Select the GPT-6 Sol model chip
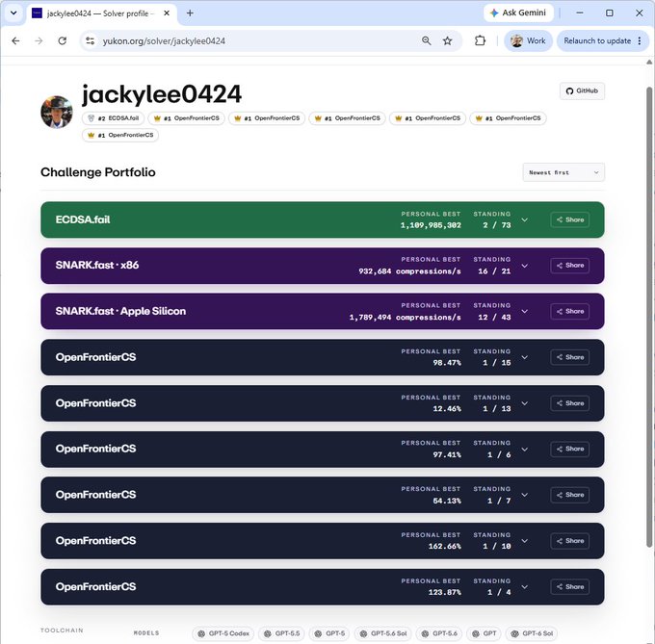This screenshot has height=644, width=655. click(532, 633)
